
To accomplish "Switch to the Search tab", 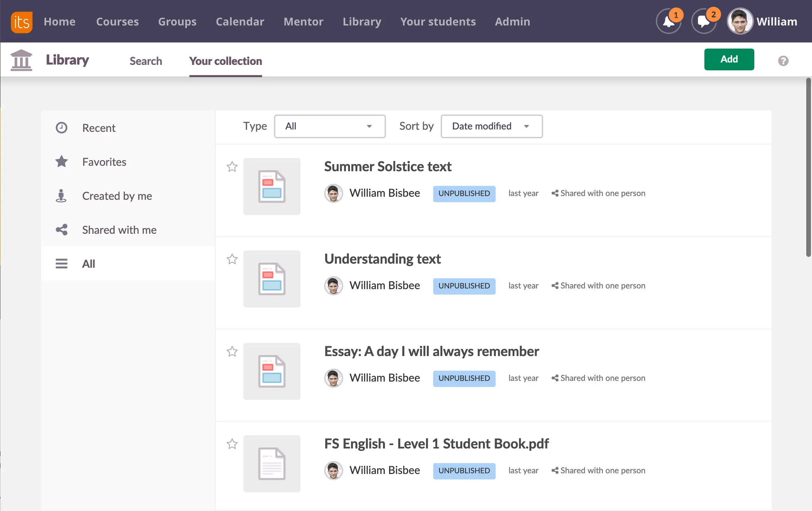I will point(146,61).
